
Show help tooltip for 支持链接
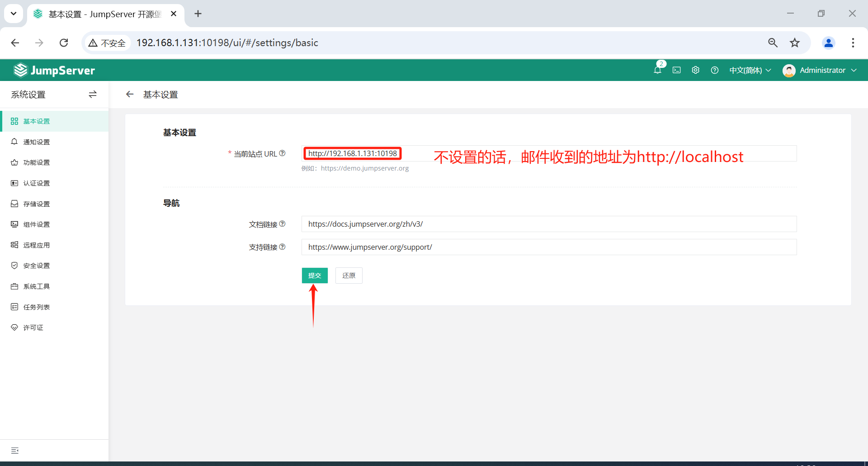pos(283,247)
